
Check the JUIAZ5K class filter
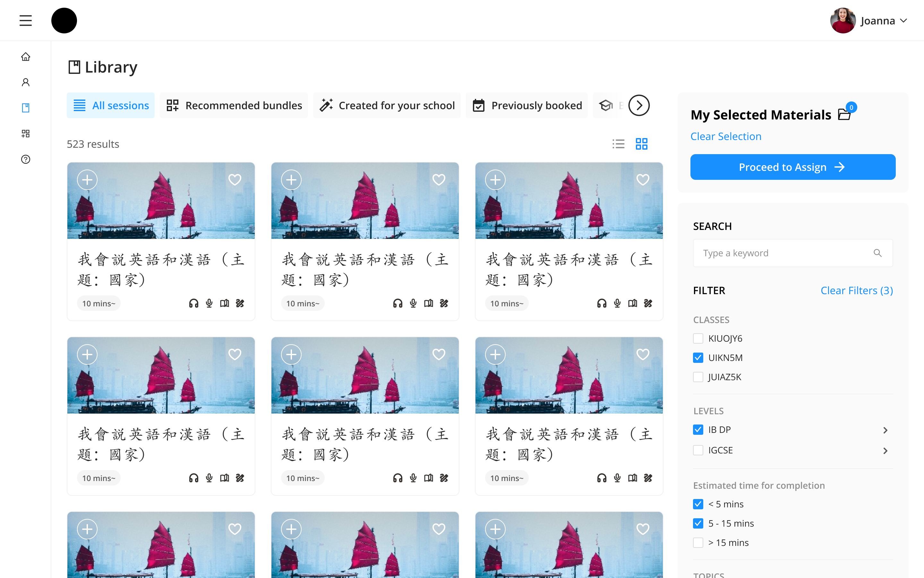click(x=698, y=377)
